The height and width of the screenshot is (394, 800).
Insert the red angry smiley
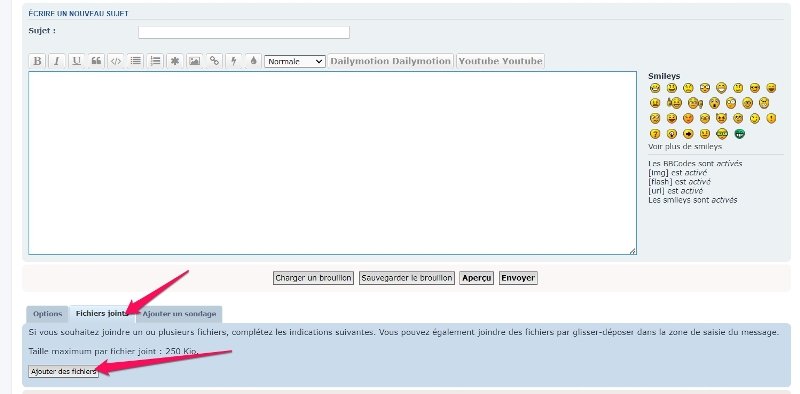point(688,118)
